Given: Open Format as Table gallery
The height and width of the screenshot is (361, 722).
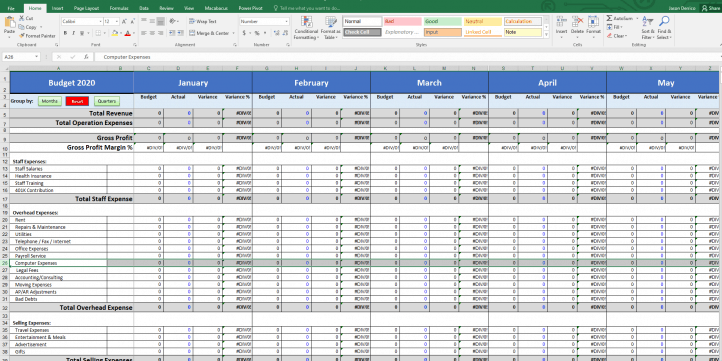Looking at the screenshot, I should pyautogui.click(x=331, y=28).
